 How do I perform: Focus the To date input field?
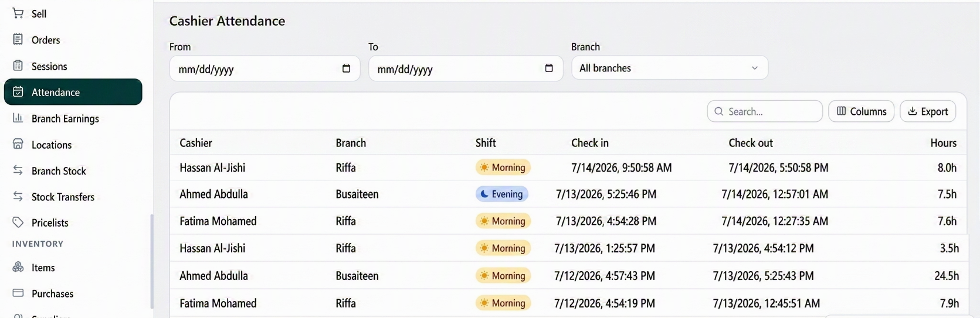pyautogui.click(x=466, y=69)
